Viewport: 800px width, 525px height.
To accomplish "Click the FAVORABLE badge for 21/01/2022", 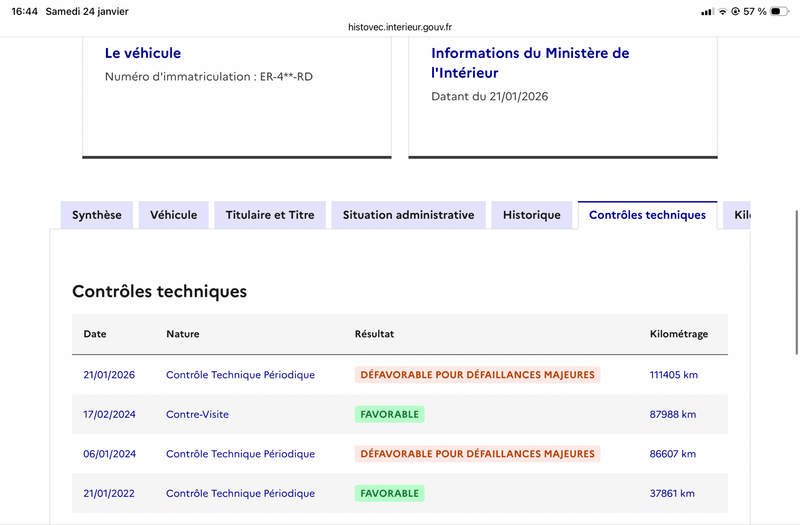I will coord(389,493).
